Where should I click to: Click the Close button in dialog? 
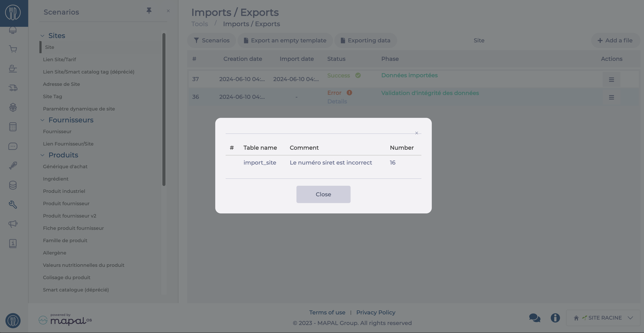coord(323,194)
